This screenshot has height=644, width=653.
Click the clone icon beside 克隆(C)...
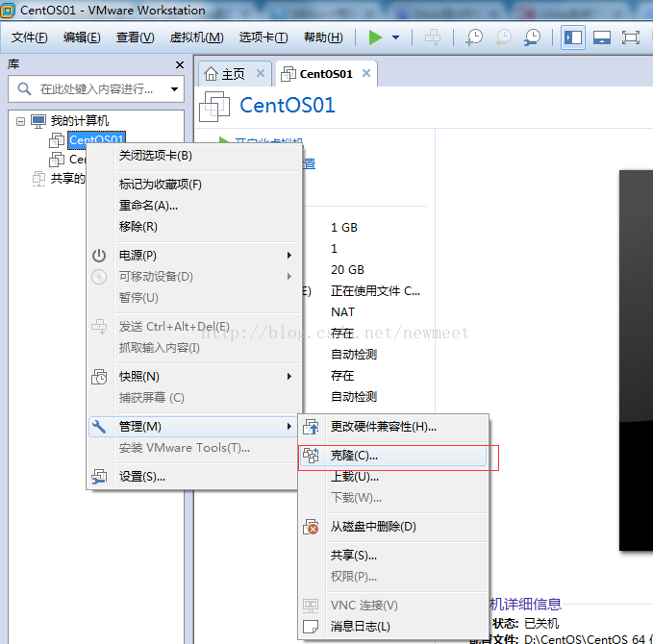(x=311, y=456)
